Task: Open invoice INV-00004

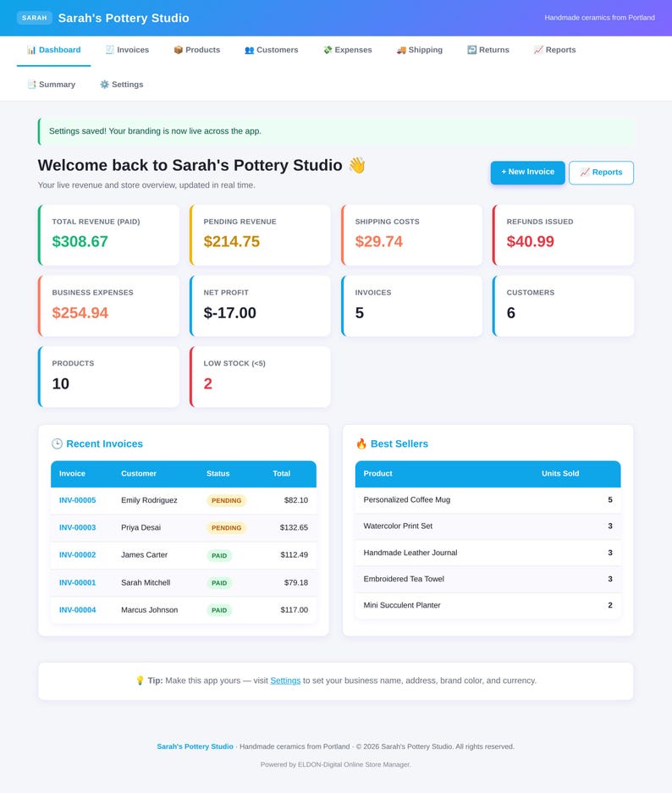Action: coord(77,610)
